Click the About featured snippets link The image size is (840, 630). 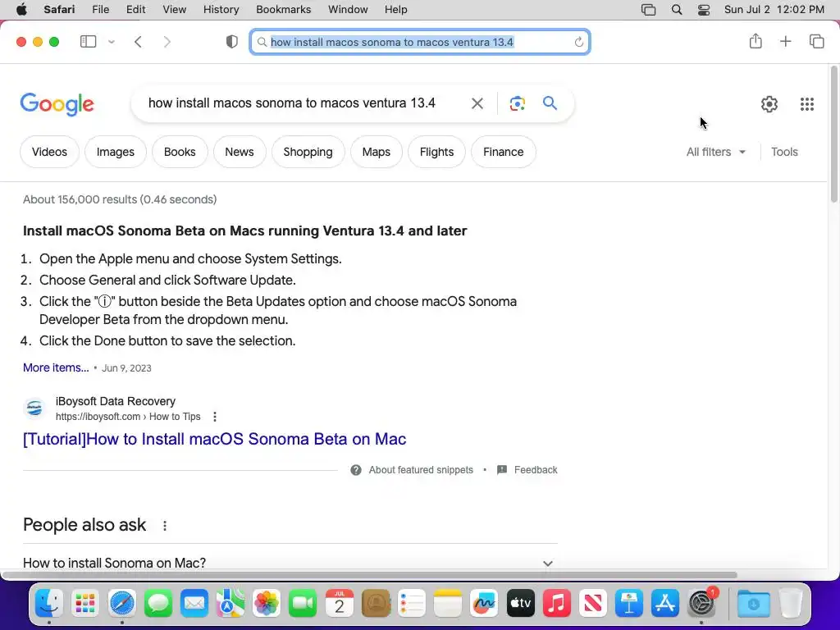pos(421,470)
